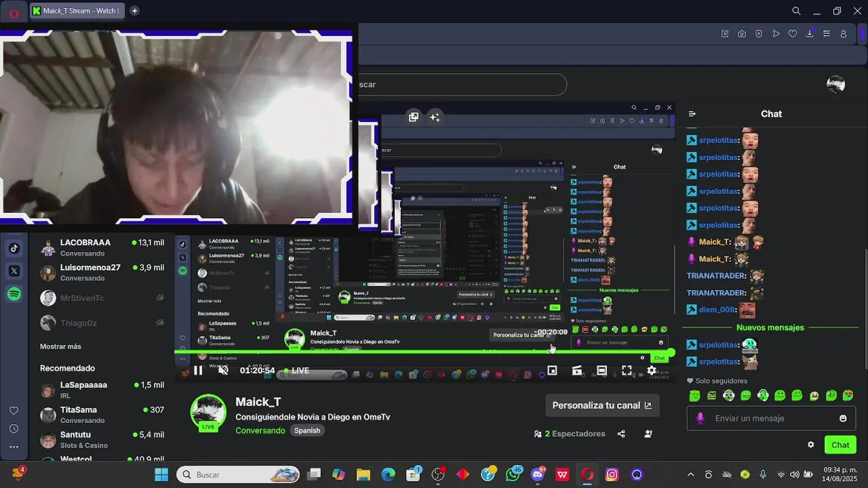Viewport: 868px width, 488px height.
Task: Collapse the chat panel
Action: coord(692,114)
